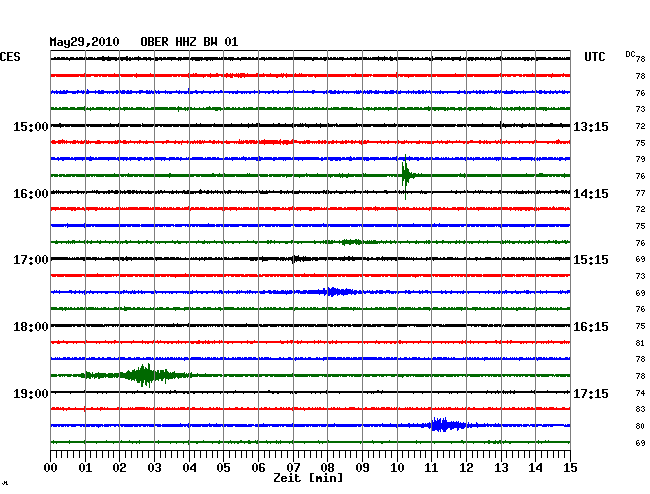Select the 17:00 local time label
Screen dimensions: 650x494
[x=31, y=260]
